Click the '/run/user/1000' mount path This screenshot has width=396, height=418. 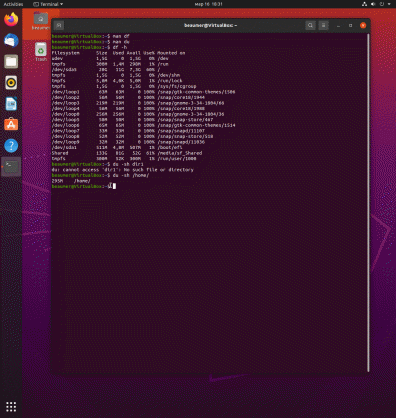(x=177, y=159)
